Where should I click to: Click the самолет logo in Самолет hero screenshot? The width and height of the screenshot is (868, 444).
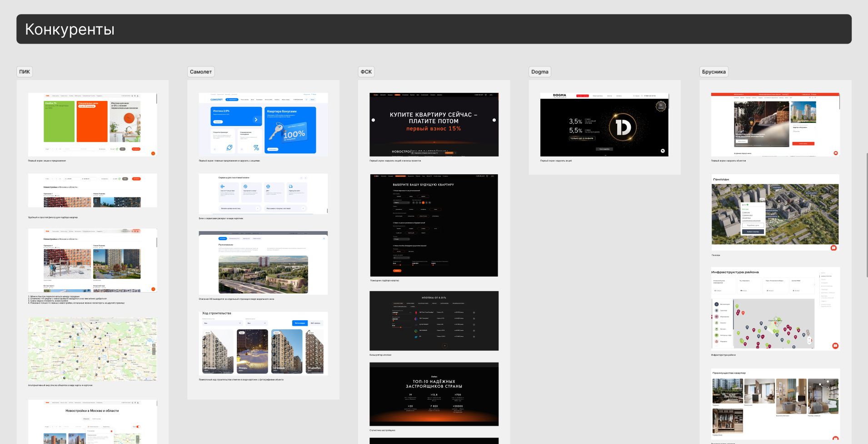pyautogui.click(x=217, y=99)
